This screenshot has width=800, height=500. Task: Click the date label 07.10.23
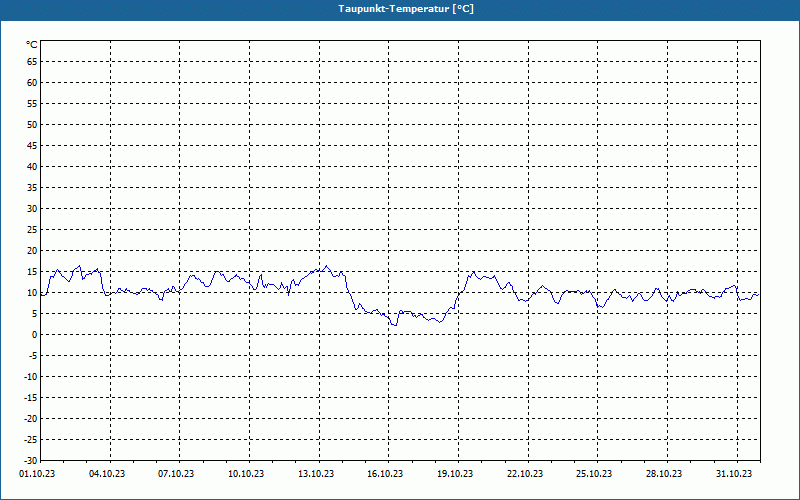176,474
